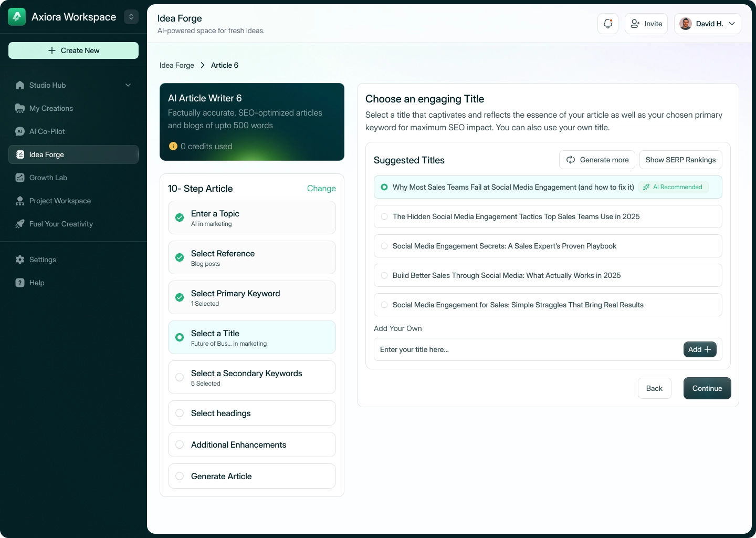
Task: Click the credits info icon
Action: 173,146
